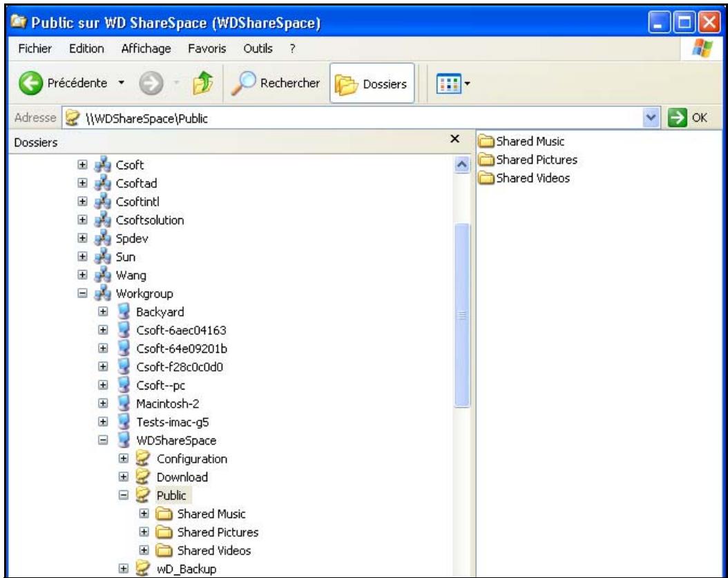Expand the Csoftintl network node
Image resolution: width=728 pixels, height=578 pixels.
pos(82,201)
